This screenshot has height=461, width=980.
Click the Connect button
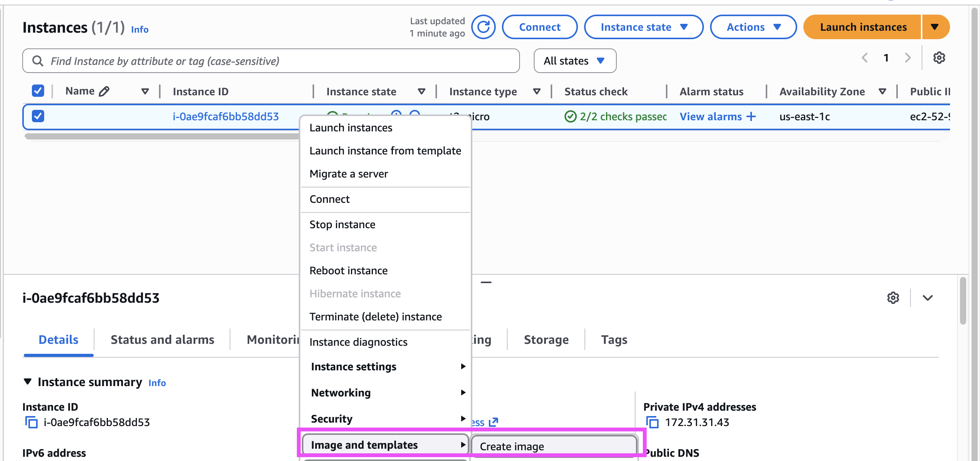[540, 27]
